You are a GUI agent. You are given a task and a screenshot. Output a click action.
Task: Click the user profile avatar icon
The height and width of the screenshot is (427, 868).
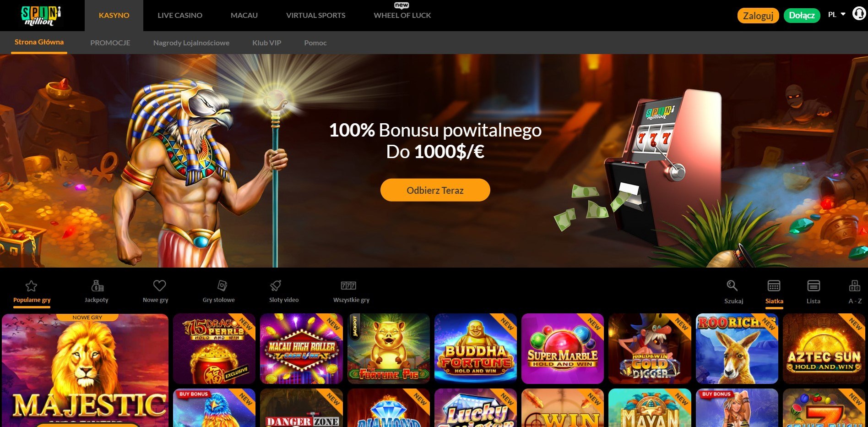(858, 14)
